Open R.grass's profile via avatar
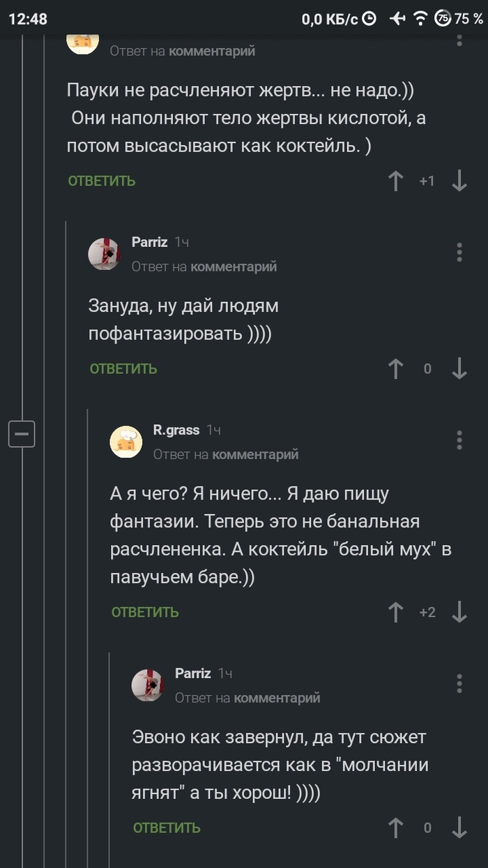The width and height of the screenshot is (488, 868). (x=127, y=440)
